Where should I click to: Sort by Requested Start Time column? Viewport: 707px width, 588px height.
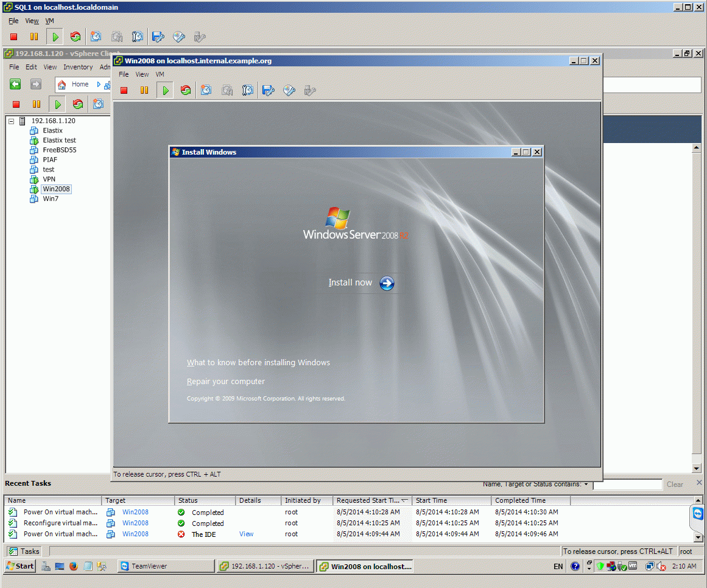(372, 500)
